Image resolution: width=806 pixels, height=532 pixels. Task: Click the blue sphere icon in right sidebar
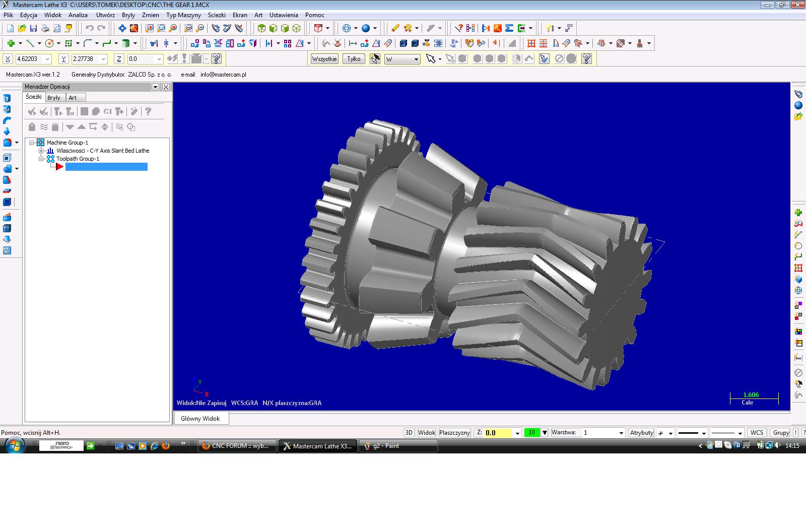click(798, 105)
